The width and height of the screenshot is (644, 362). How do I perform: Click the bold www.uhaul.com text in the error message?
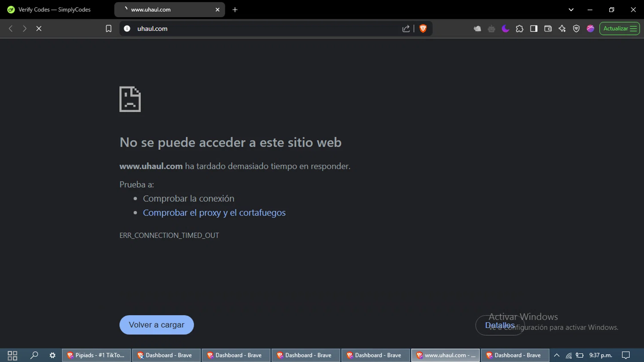[151, 166]
